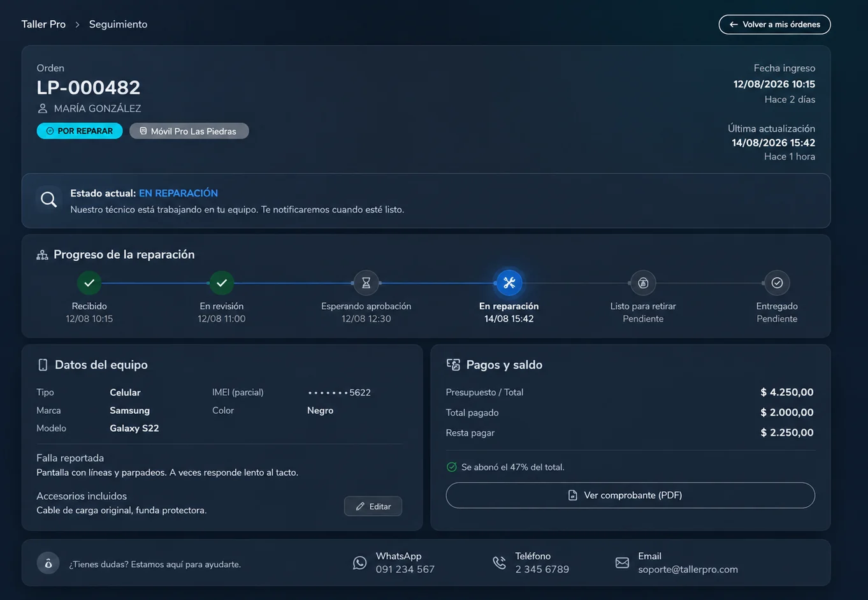Click the Esperando aprobación hourglass step
Image resolution: width=868 pixels, height=600 pixels.
[x=366, y=282]
